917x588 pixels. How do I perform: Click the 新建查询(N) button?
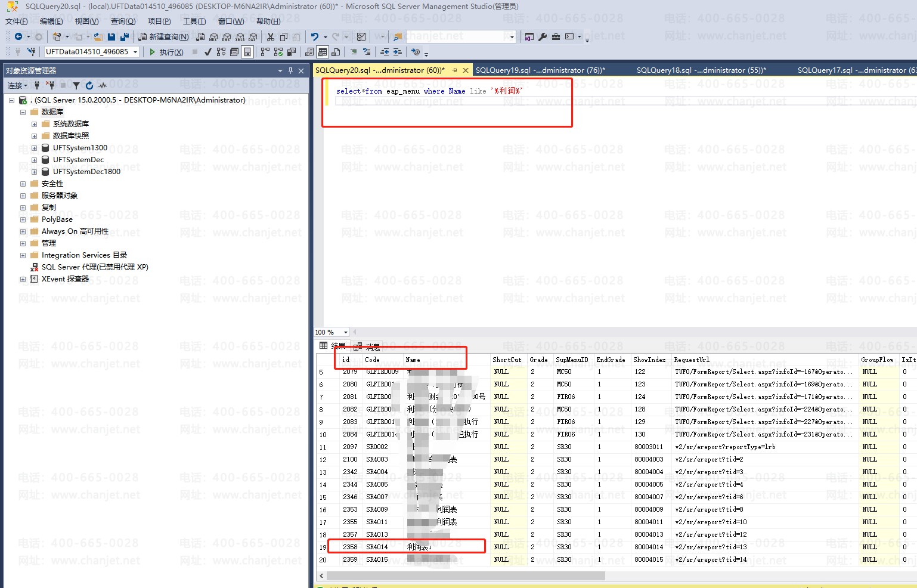(x=163, y=37)
